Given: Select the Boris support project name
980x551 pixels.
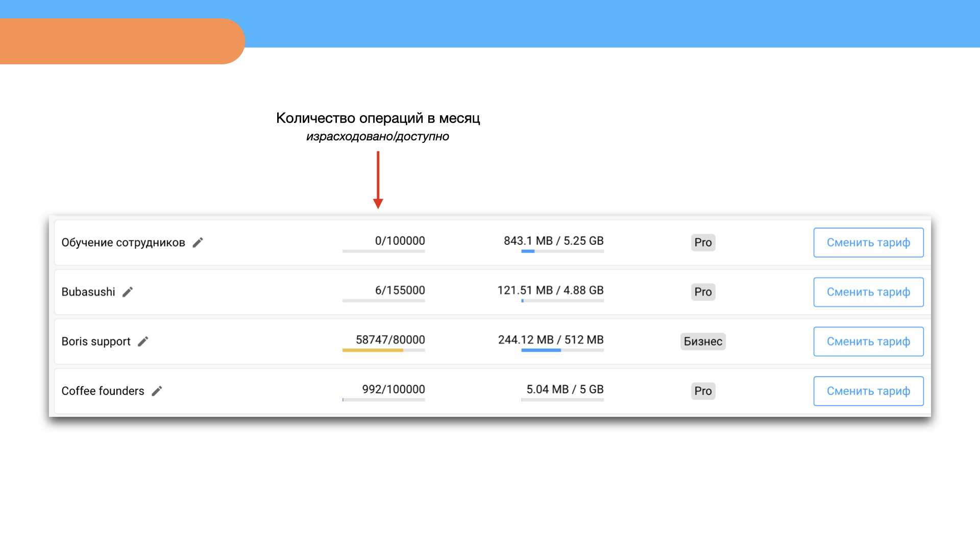Looking at the screenshot, I should point(96,341).
